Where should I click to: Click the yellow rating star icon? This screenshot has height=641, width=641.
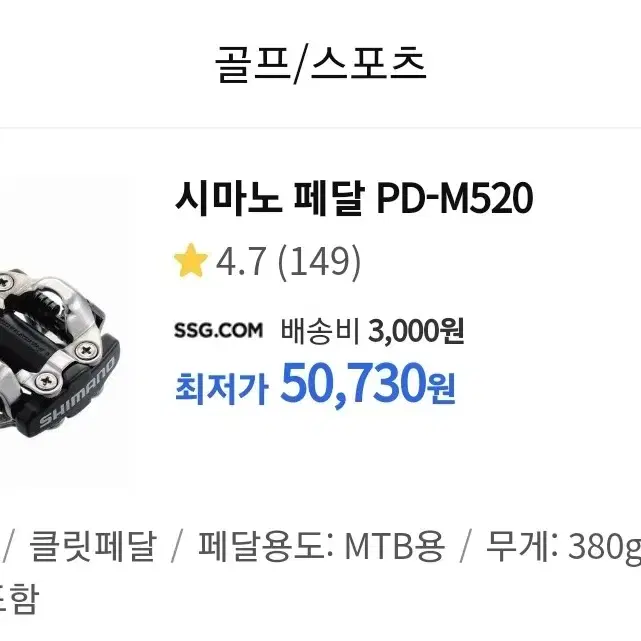[191, 260]
